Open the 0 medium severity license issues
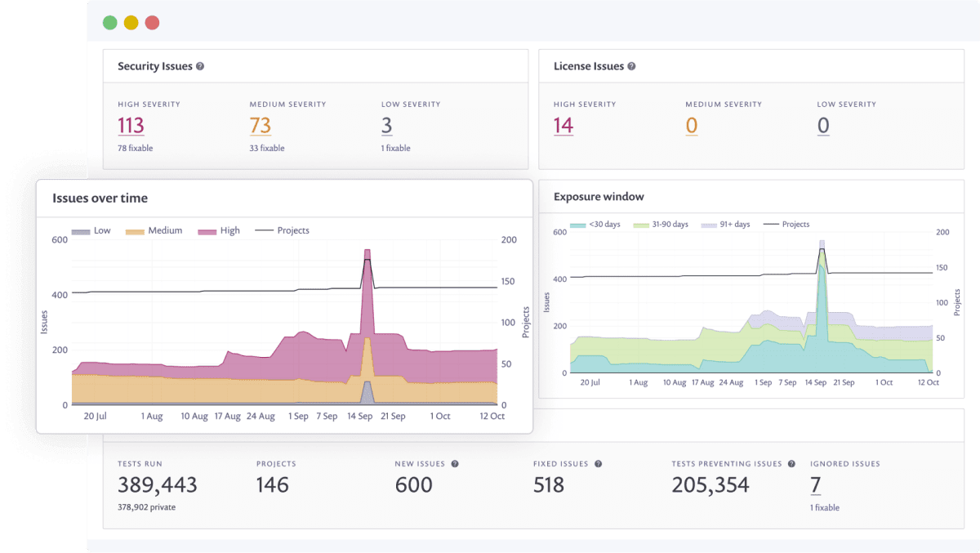Viewport: 980px width, 553px height. pos(692,126)
